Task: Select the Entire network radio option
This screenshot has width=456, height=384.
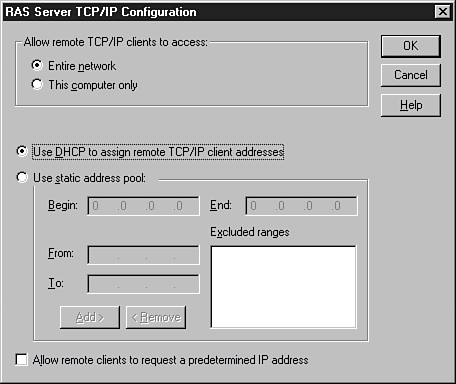Action: pos(37,65)
